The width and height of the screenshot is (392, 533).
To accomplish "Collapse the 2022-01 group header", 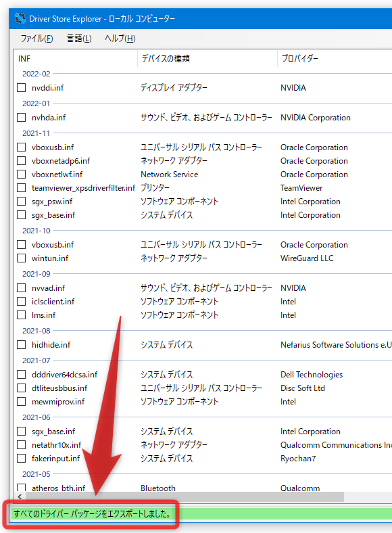I will pyautogui.click(x=36, y=103).
